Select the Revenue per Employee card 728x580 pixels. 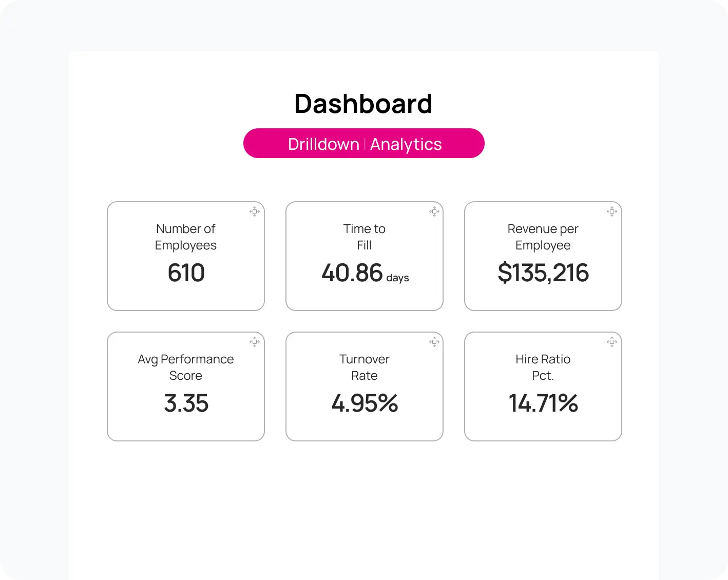543,256
